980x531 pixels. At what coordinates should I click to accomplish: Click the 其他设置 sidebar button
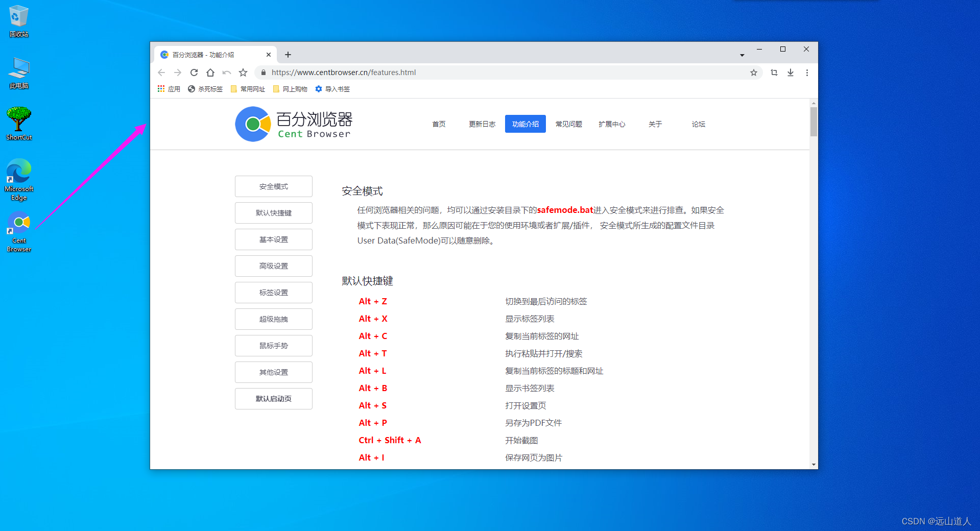[x=274, y=372]
